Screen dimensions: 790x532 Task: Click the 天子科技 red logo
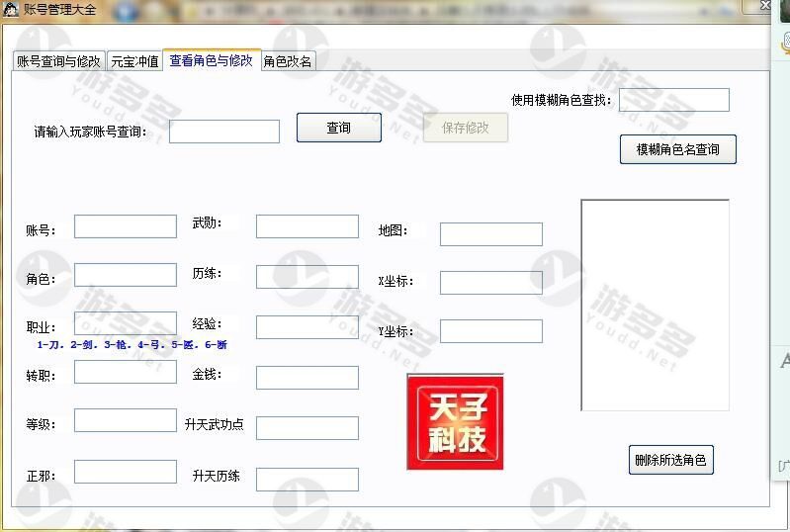point(455,421)
